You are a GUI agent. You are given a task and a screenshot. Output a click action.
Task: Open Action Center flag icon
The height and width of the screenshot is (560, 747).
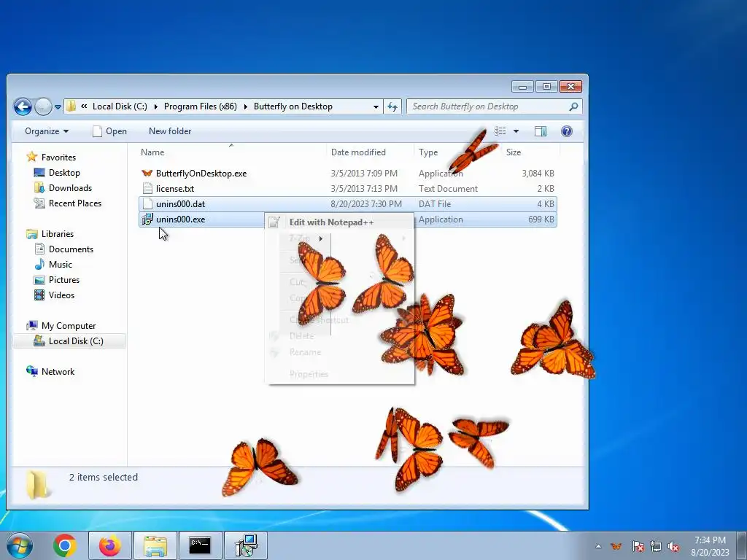pyautogui.click(x=638, y=547)
